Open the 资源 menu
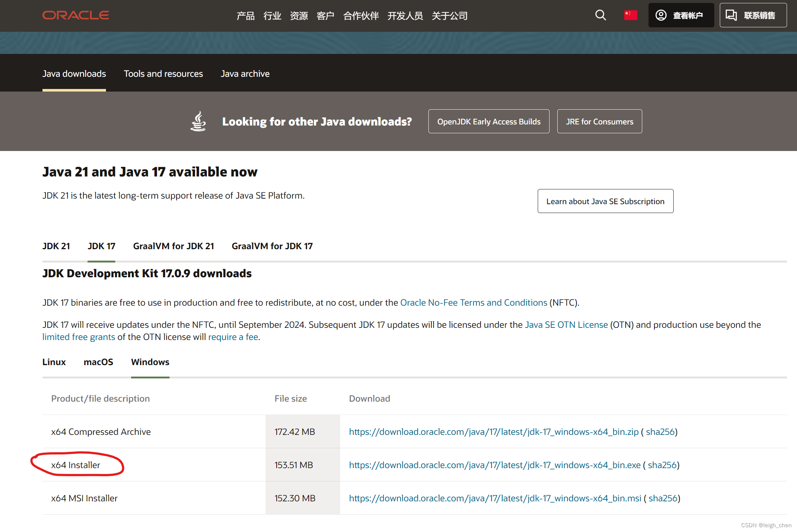797x532 pixels. click(x=299, y=16)
